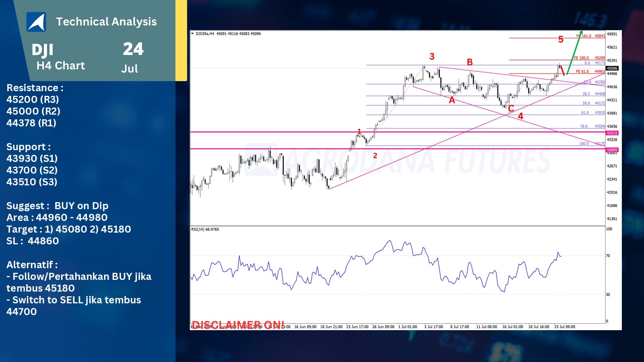The image size is (644, 362).
Task: Click the RSI 70 level axis label
Action: (608, 256)
